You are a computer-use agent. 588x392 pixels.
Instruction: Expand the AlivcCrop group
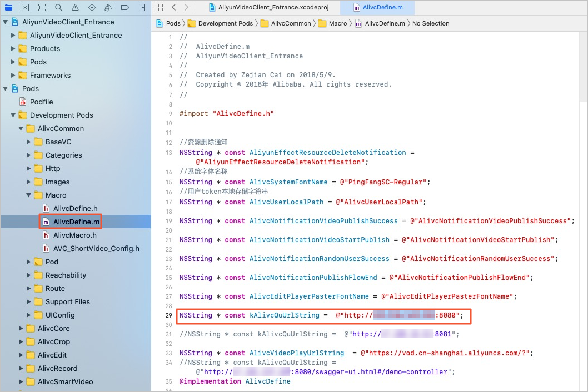click(21, 342)
